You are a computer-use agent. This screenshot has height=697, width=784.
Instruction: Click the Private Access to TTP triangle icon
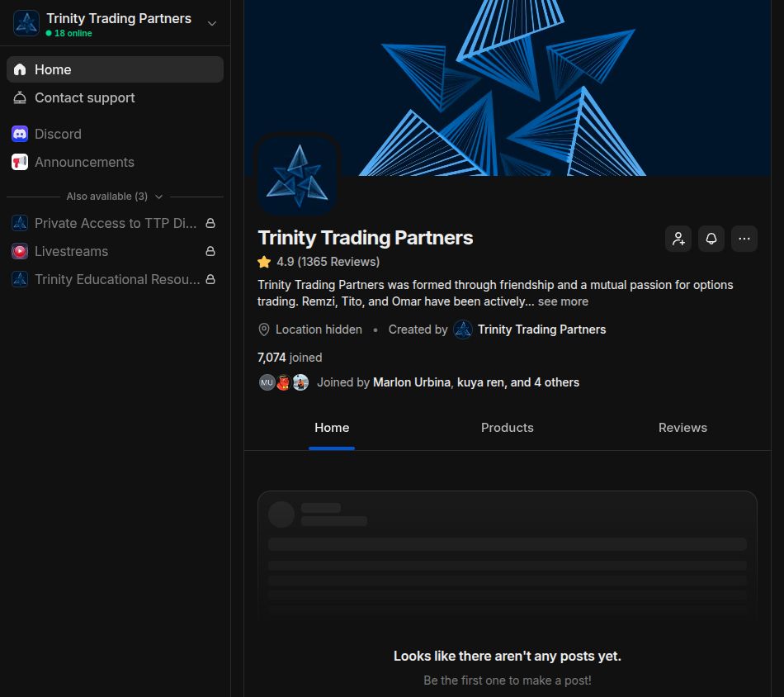pos(20,223)
